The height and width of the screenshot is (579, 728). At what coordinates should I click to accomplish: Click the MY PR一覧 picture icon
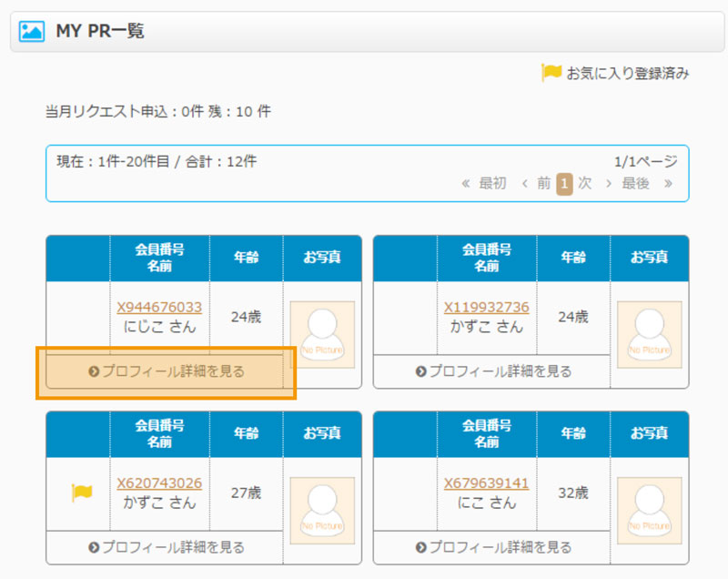[x=32, y=32]
